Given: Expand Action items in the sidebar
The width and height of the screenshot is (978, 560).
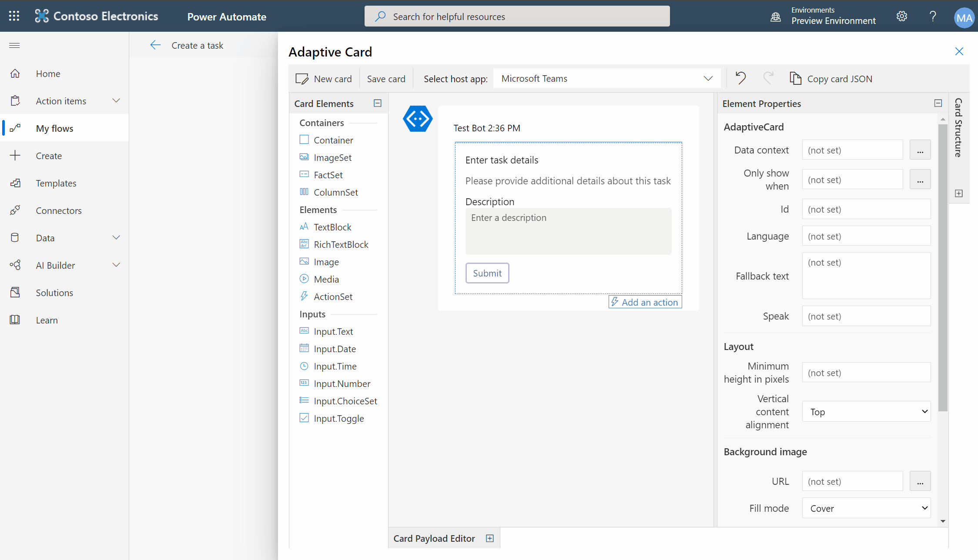Looking at the screenshot, I should pyautogui.click(x=116, y=100).
